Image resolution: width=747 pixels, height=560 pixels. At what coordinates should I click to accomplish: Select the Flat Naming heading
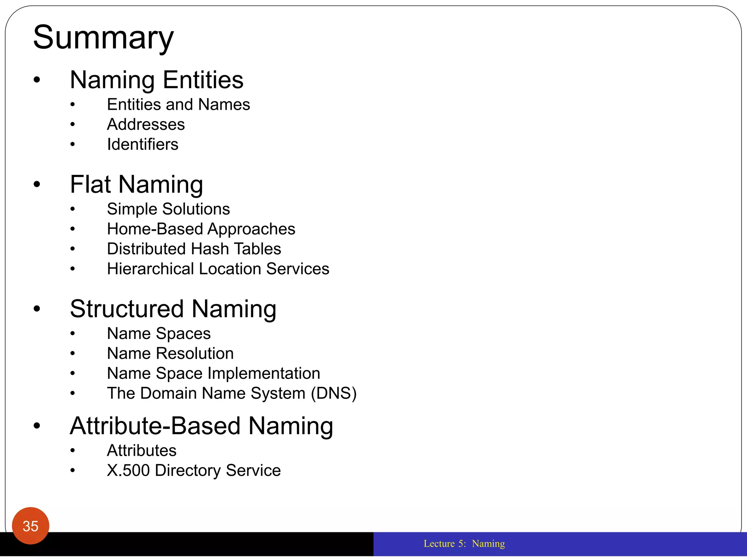136,184
